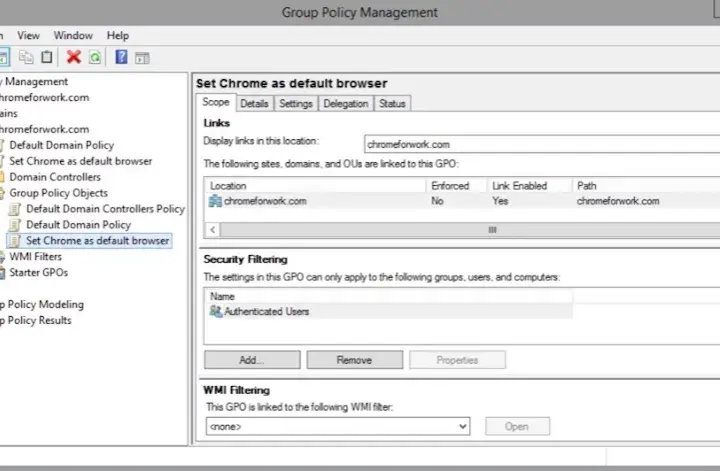Select Set Chrome as default browser link under domain
720x471 pixels.
click(x=80, y=161)
